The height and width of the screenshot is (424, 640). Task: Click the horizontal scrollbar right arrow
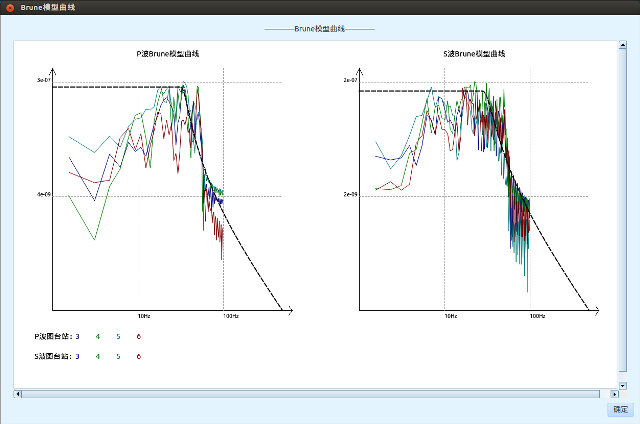tap(613, 394)
